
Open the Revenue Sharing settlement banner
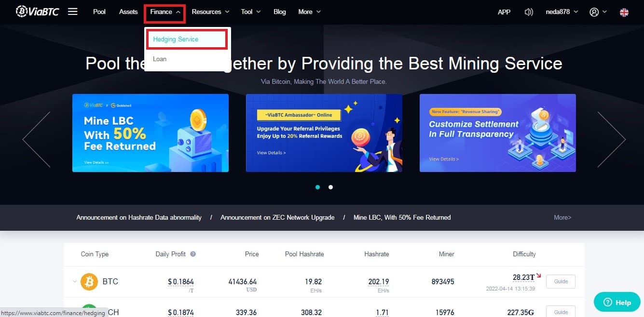(x=498, y=133)
